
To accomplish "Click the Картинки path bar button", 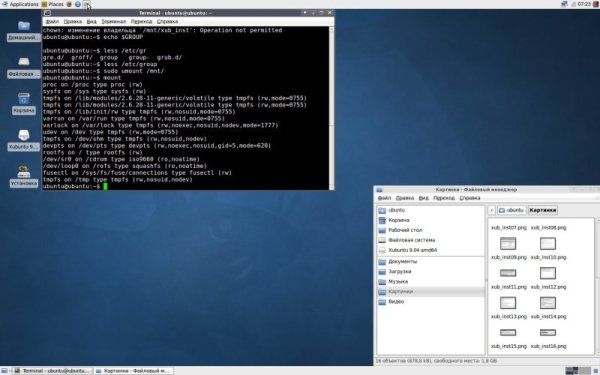I will (543, 210).
